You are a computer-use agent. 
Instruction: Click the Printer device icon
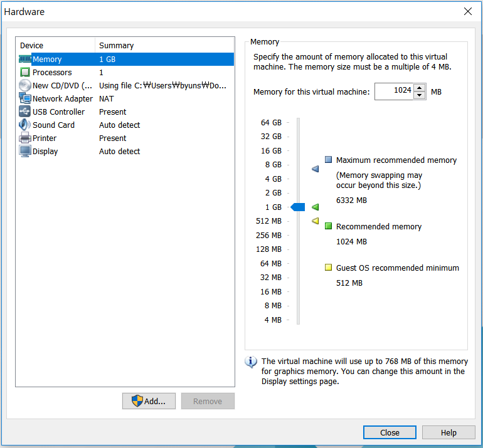coord(25,138)
